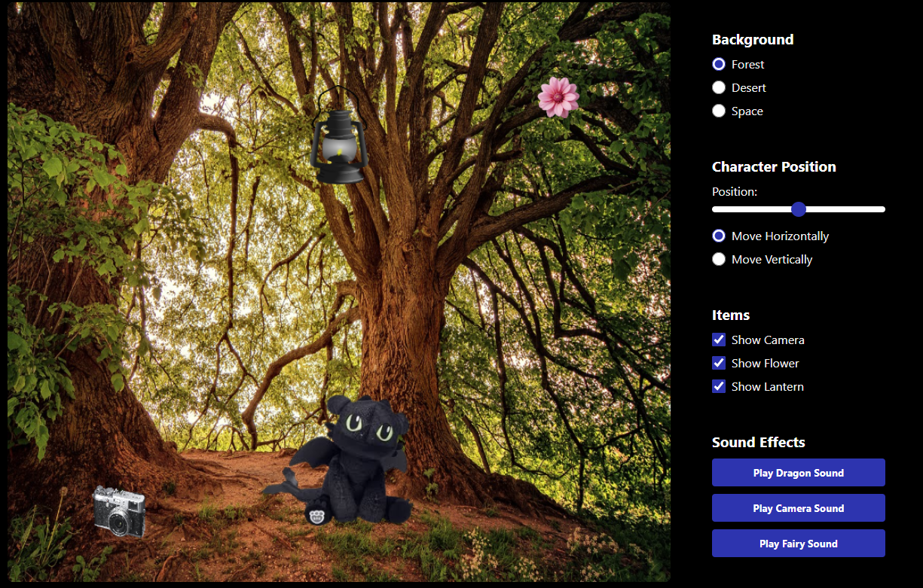
Task: Click the black dragon plush character
Action: [339, 459]
